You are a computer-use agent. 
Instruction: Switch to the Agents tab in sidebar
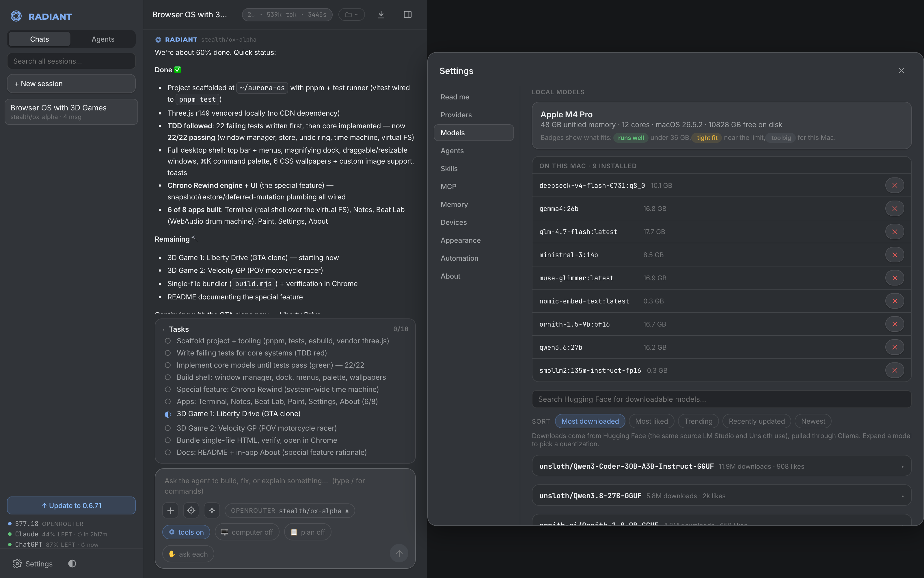103,39
